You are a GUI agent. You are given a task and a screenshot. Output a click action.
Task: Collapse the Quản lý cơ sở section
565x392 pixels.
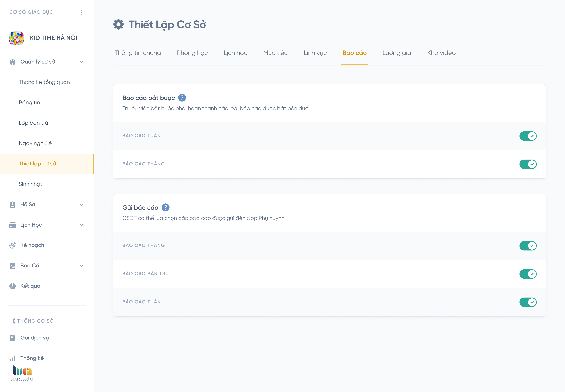[82, 62]
